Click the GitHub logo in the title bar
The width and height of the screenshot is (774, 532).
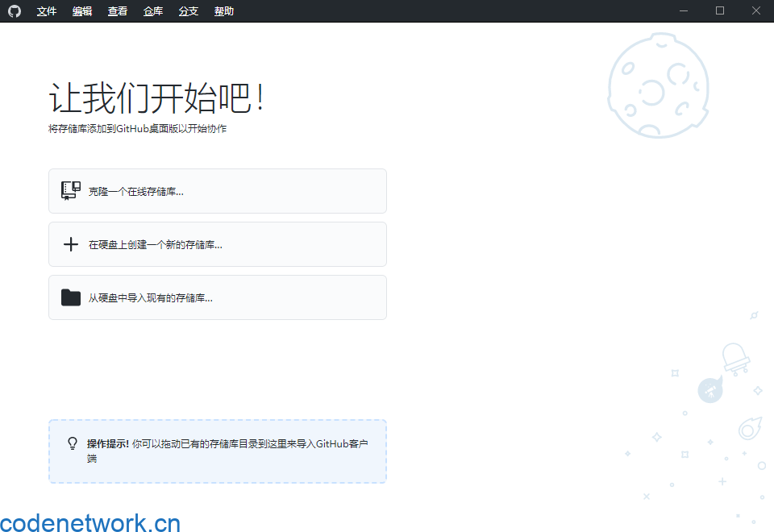click(15, 10)
